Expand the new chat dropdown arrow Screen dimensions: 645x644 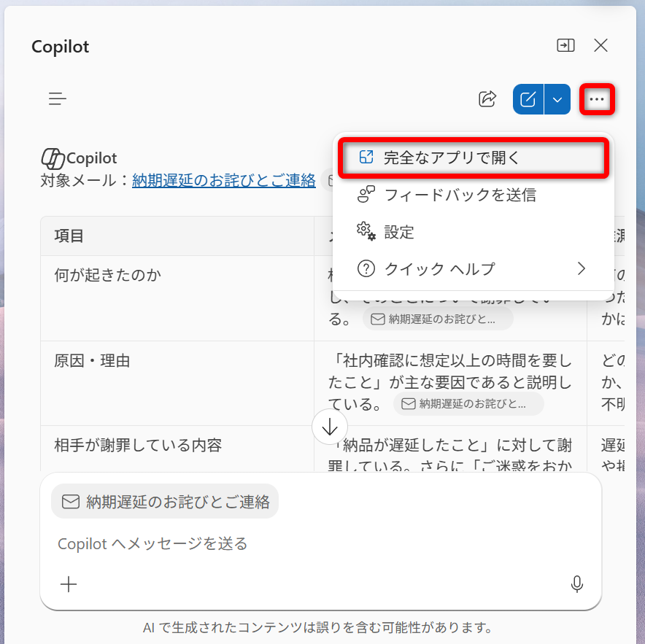click(x=557, y=99)
